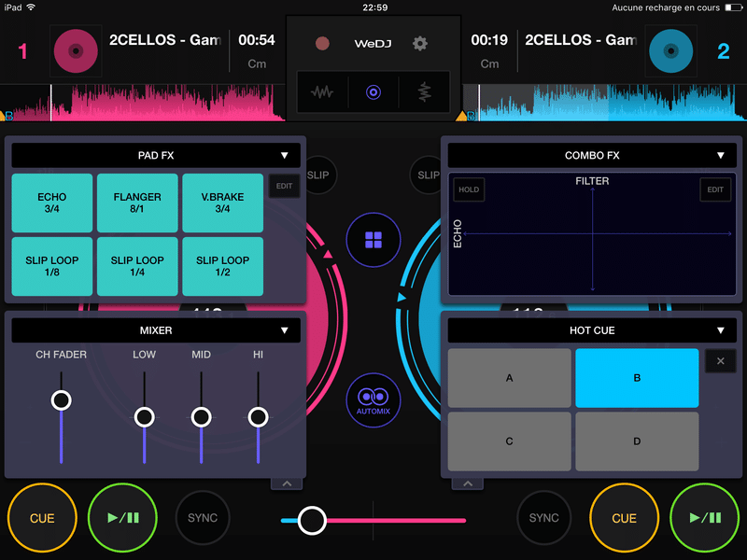Set hot cue C
This screenshot has height=560, width=747.
click(x=509, y=441)
